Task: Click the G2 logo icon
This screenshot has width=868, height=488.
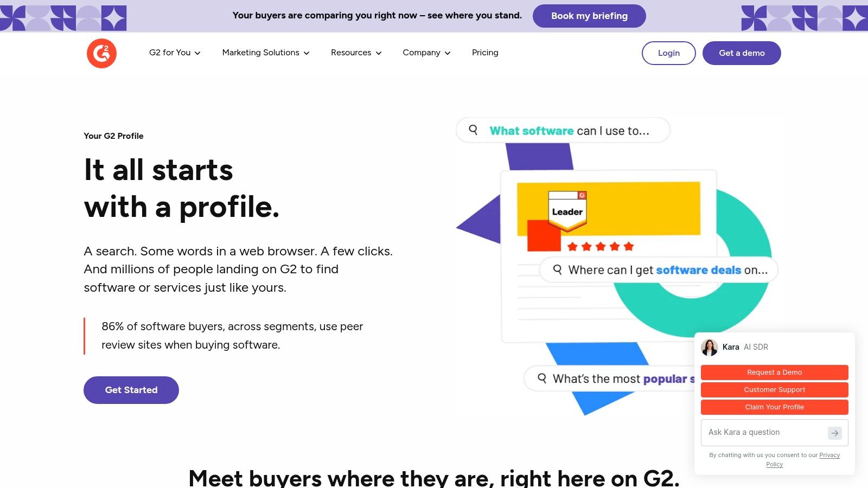Action: pos(101,53)
